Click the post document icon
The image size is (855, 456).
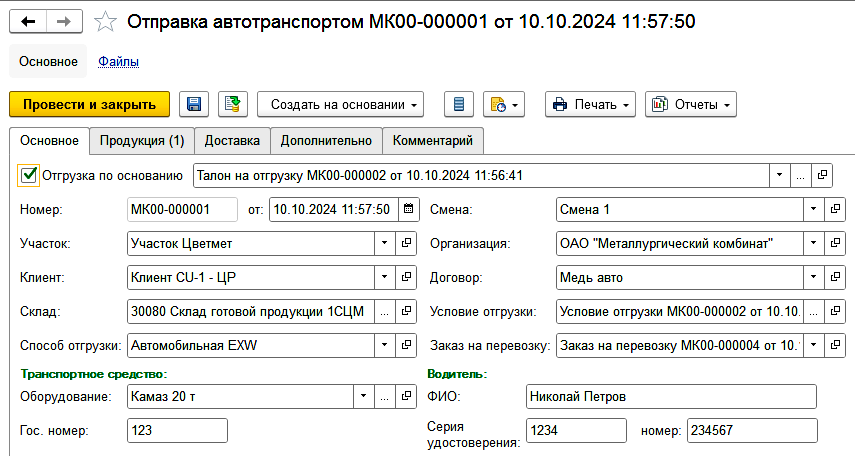[x=232, y=104]
